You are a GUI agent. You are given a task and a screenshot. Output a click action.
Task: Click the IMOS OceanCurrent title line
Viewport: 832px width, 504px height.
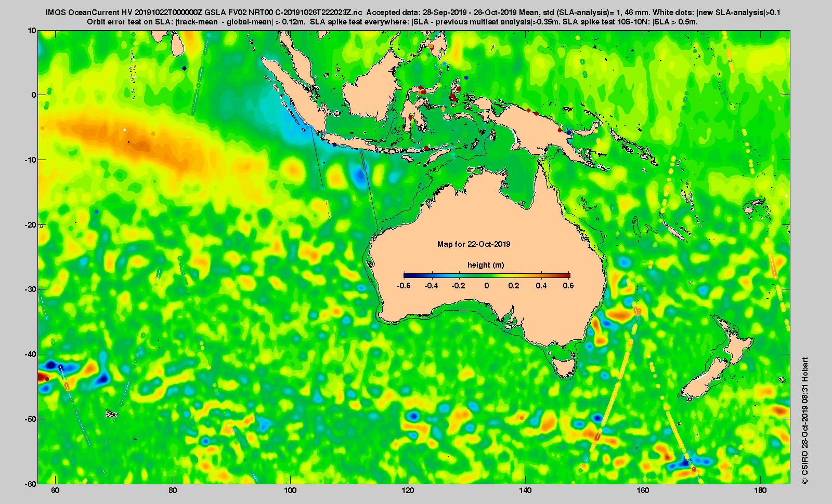coord(413,12)
